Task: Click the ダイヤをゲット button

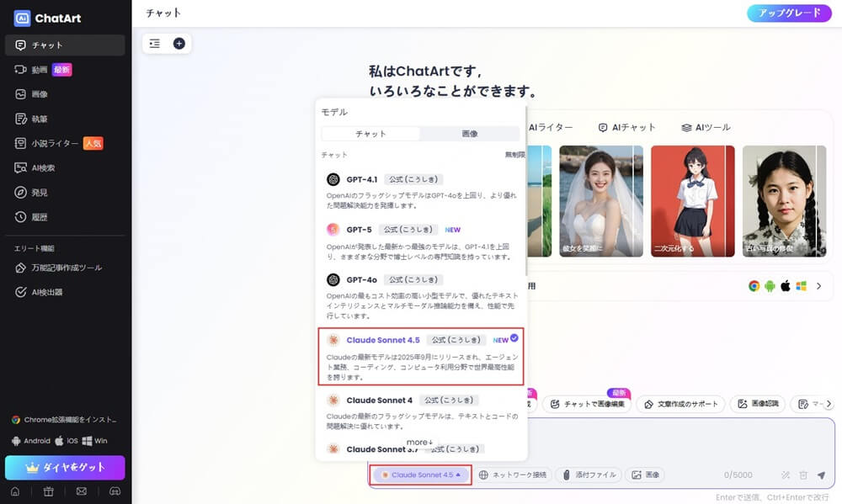Action: click(65, 468)
